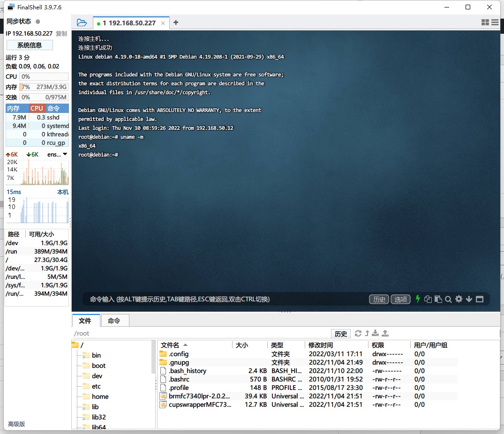Open the connection manager folder icon

82,22
